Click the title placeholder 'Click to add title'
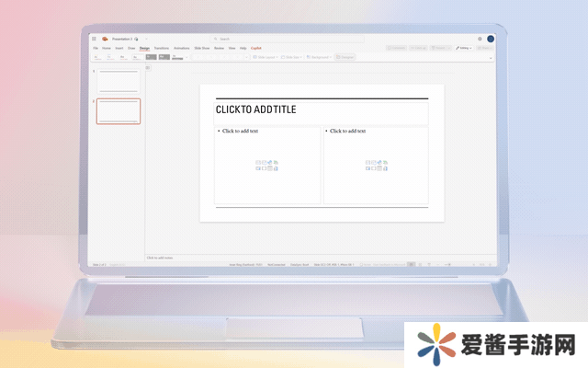Viewport: 588px width, 368px height. point(322,110)
